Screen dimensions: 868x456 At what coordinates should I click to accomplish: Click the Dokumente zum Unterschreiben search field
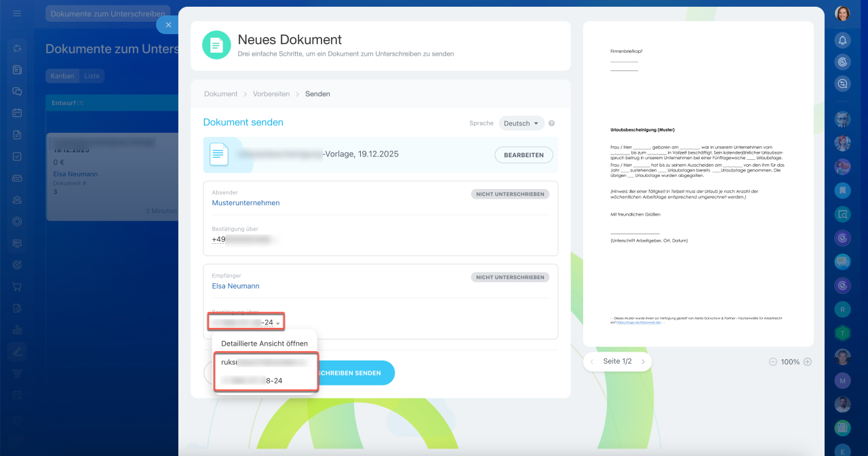point(107,14)
